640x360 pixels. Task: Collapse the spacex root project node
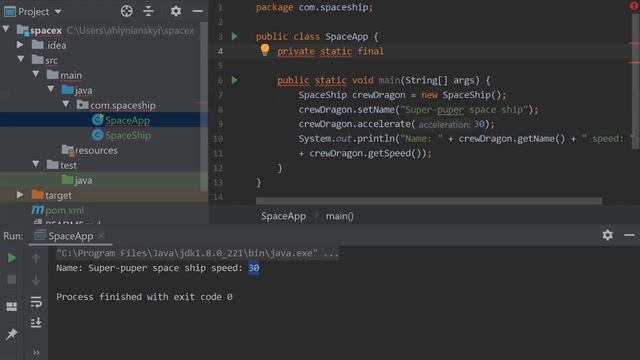click(6, 29)
